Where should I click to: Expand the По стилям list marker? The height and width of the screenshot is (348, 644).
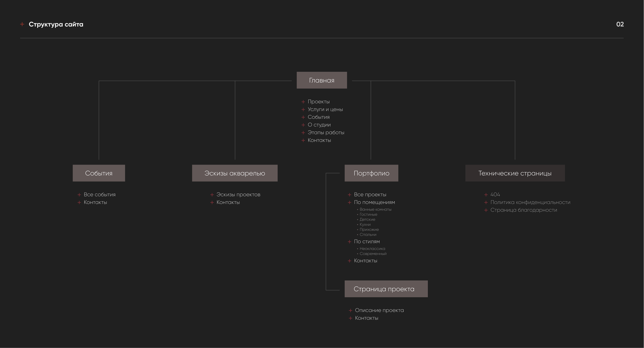[x=349, y=242]
